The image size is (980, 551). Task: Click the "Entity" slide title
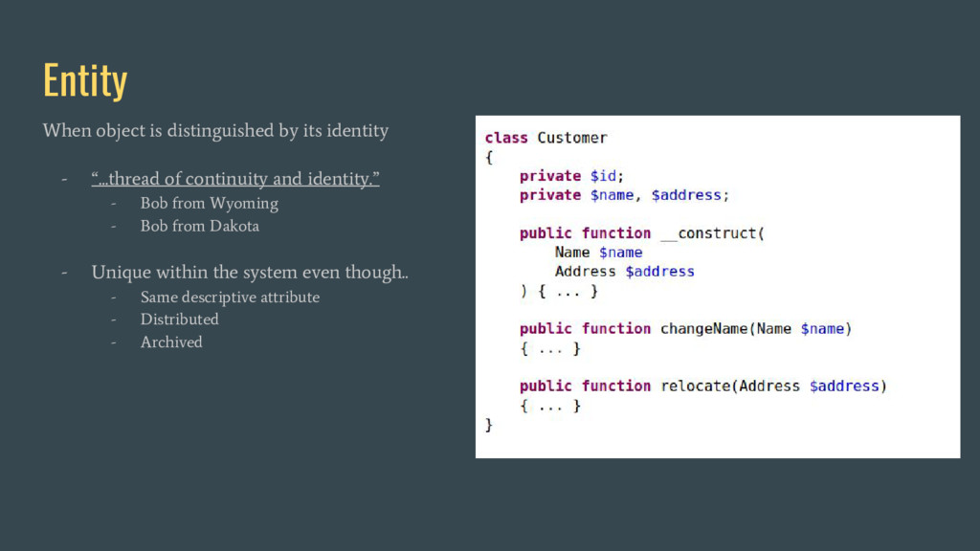[x=85, y=81]
